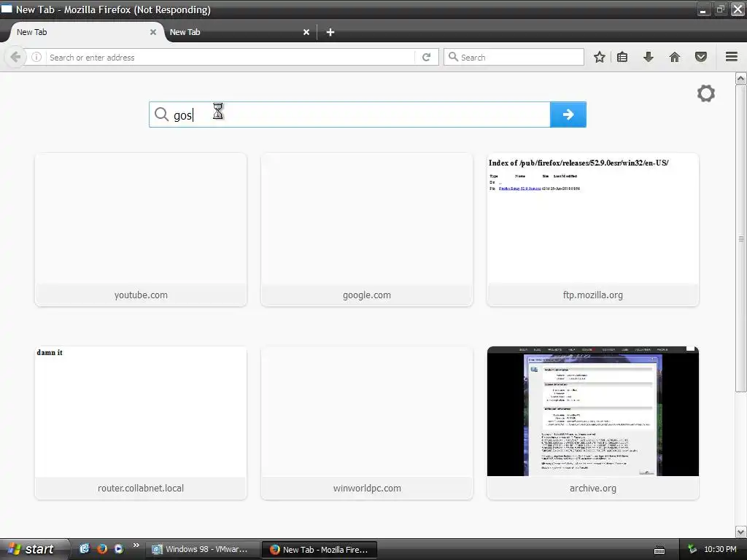
Task: Click the magnifier icon in page search box
Action: (x=161, y=114)
